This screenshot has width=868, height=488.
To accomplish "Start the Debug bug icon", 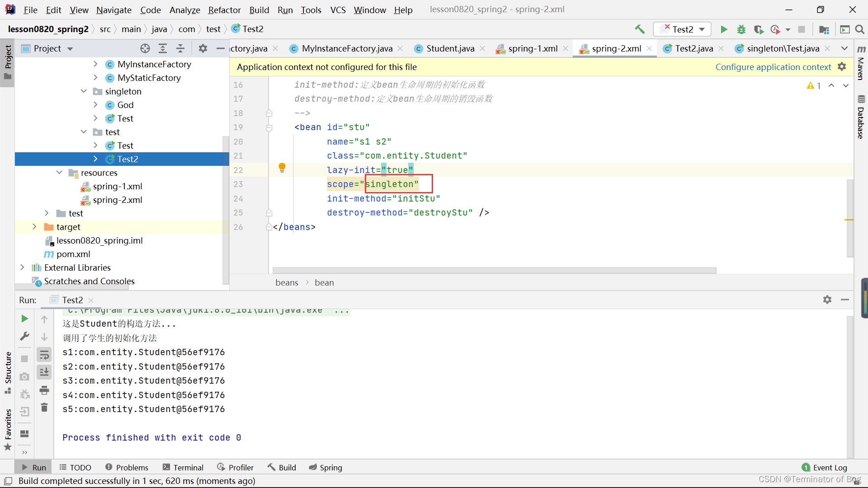I will (x=741, y=29).
